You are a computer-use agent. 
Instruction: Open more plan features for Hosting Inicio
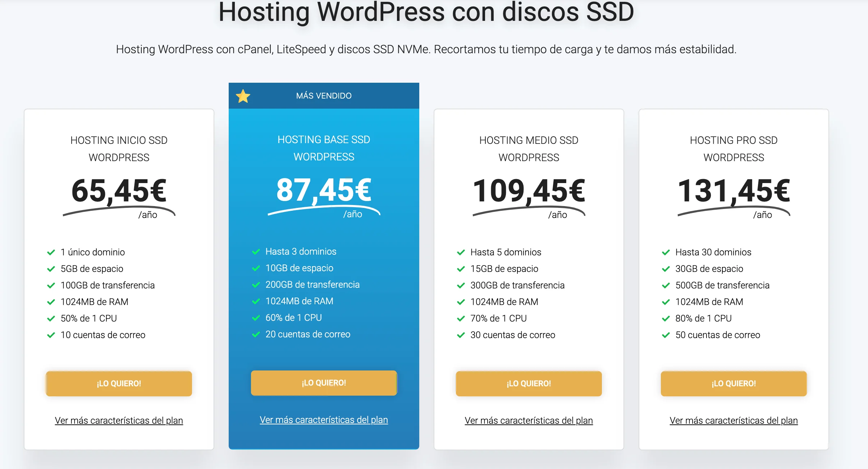119,420
